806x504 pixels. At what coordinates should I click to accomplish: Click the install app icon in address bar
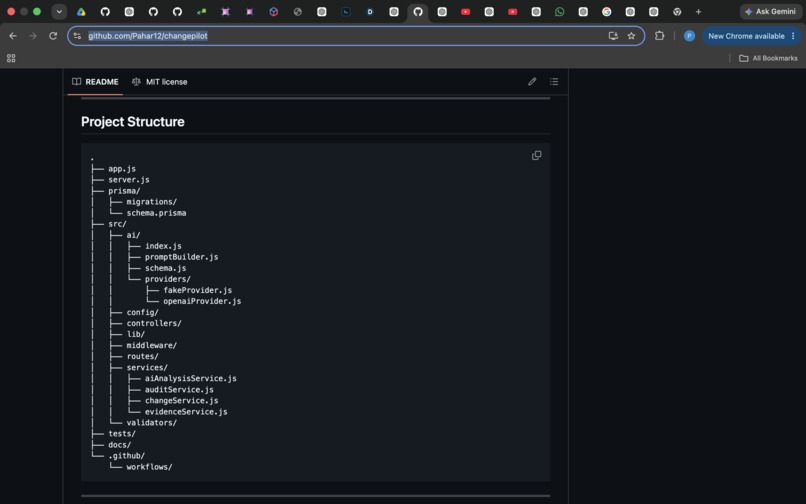tap(613, 36)
